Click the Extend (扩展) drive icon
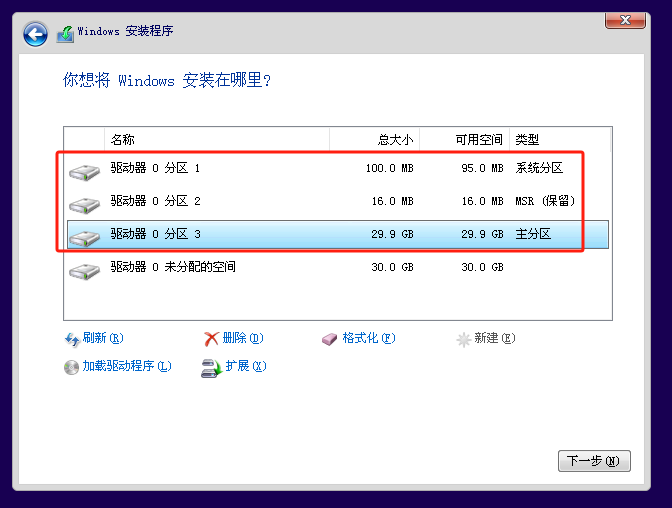Image resolution: width=672 pixels, height=508 pixels. click(x=211, y=367)
